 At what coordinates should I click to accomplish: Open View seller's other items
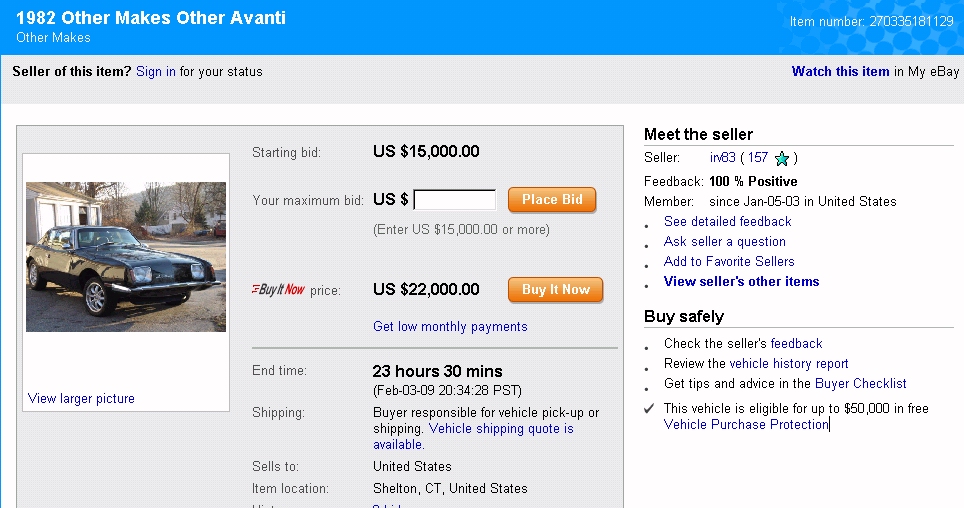tap(741, 282)
